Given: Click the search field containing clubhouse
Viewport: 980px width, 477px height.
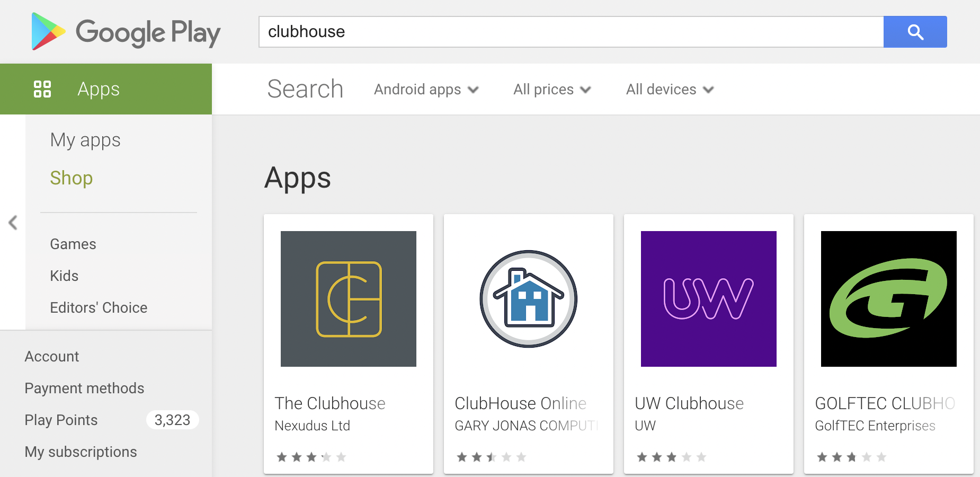Looking at the screenshot, I should (x=571, y=32).
